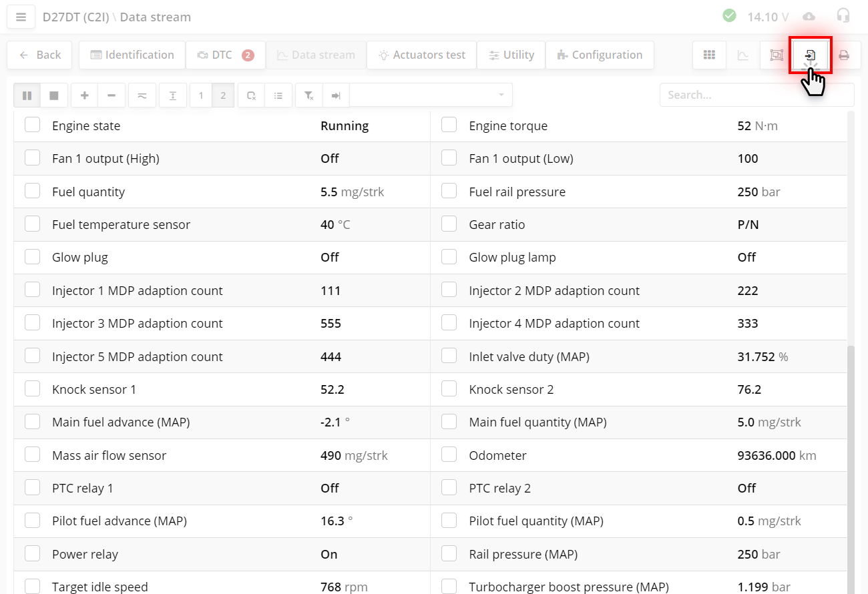Open the hamburger menu
Viewport: 868px width, 594px height.
21,17
